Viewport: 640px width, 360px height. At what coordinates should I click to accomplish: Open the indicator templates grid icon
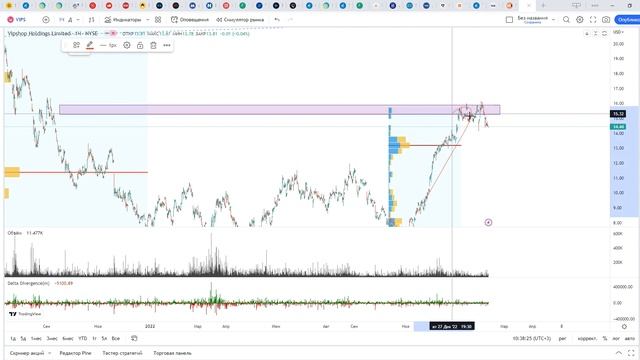(x=158, y=20)
